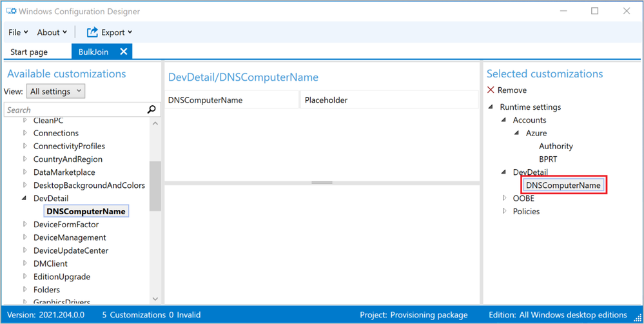Expand the DeviceUpdateCenter node

(25, 250)
